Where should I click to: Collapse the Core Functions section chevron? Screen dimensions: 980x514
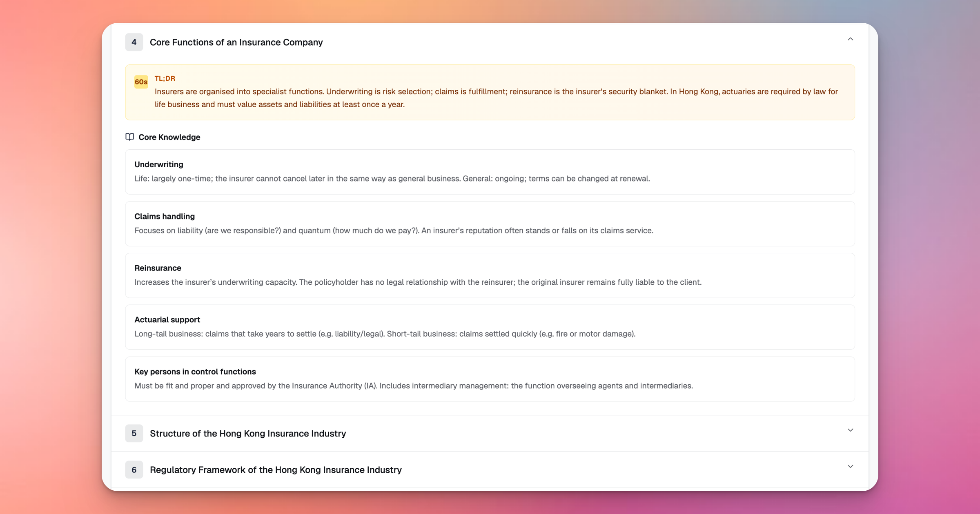pos(850,39)
